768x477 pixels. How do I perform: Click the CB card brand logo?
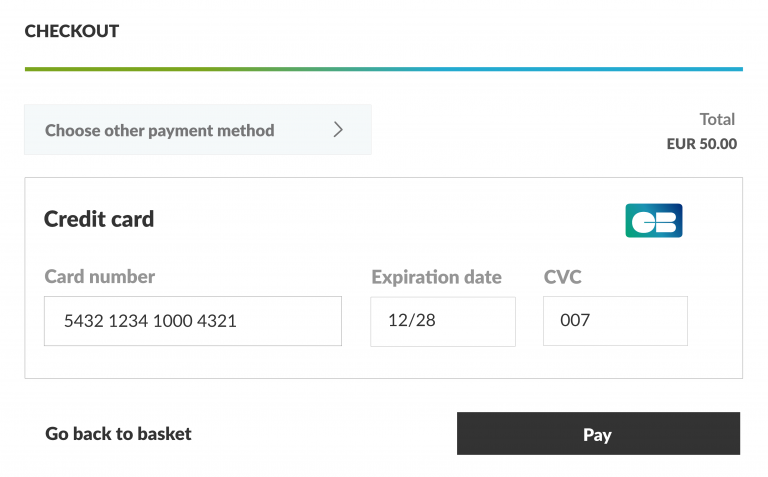click(653, 220)
